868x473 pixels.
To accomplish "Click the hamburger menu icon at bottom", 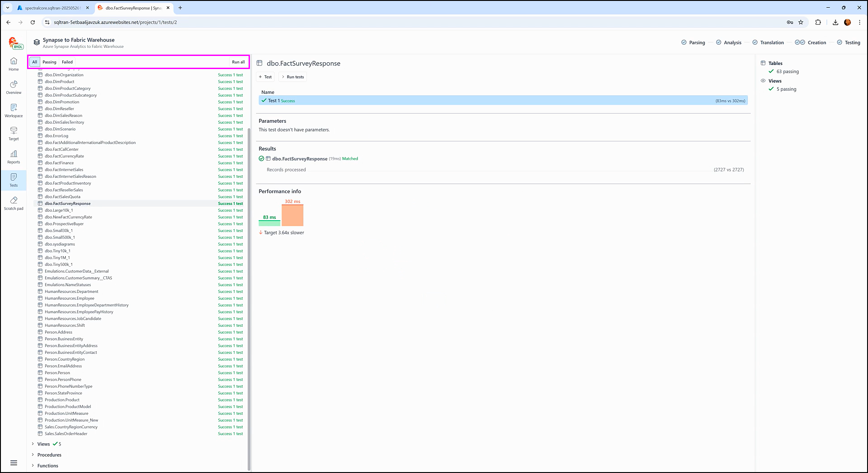I will tap(14, 463).
